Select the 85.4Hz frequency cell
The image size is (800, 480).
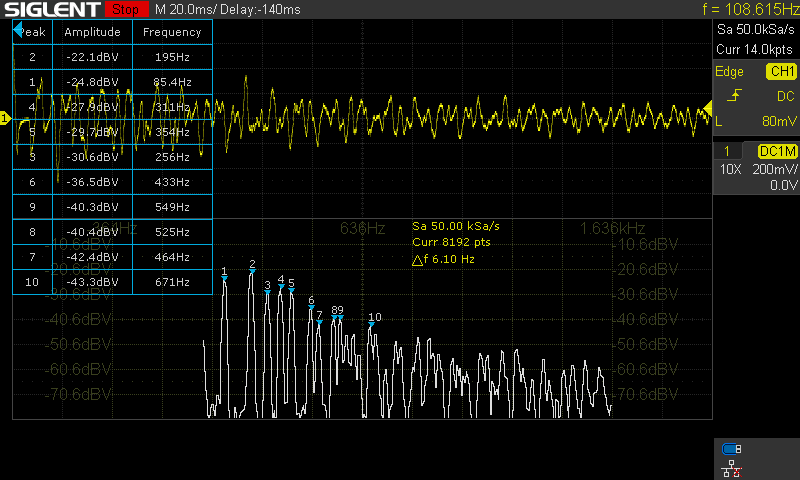pos(172,82)
